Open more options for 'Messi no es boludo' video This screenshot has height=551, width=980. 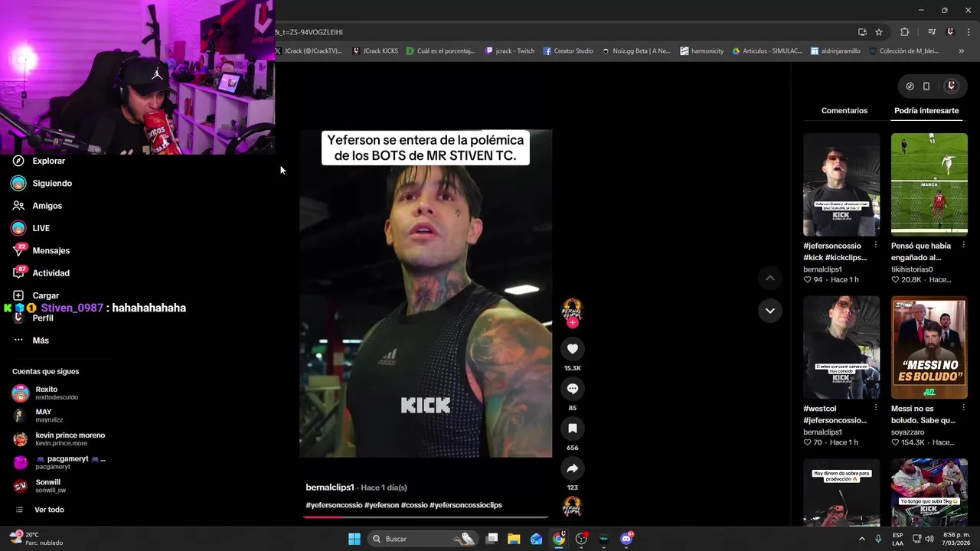coord(963,409)
